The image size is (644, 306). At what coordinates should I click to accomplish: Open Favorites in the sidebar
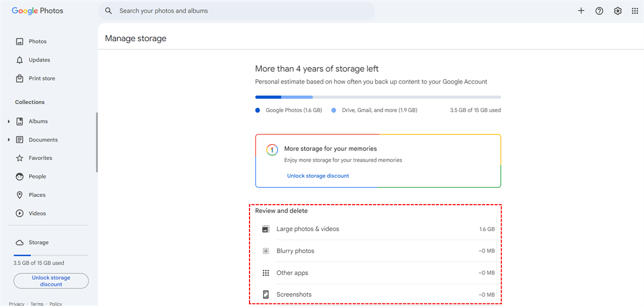[x=40, y=158]
